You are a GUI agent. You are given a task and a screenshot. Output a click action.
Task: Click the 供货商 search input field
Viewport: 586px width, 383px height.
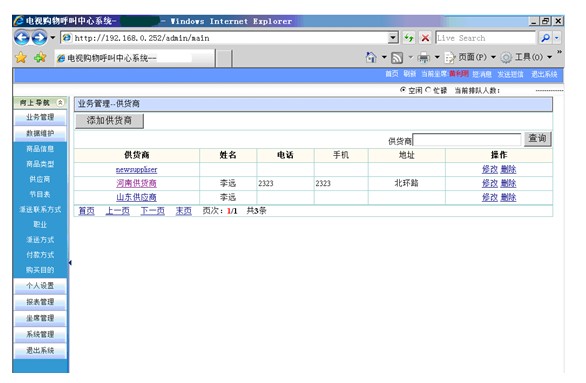pyautogui.click(x=467, y=140)
